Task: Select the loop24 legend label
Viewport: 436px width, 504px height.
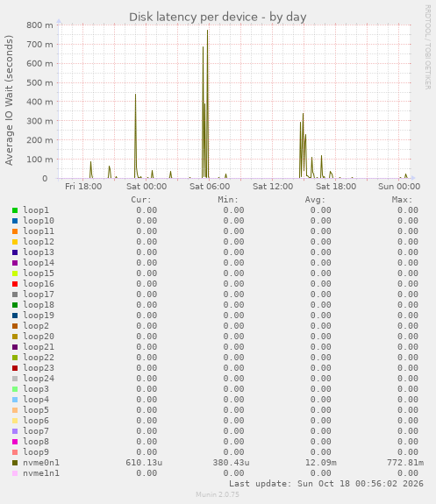Action: point(39,379)
